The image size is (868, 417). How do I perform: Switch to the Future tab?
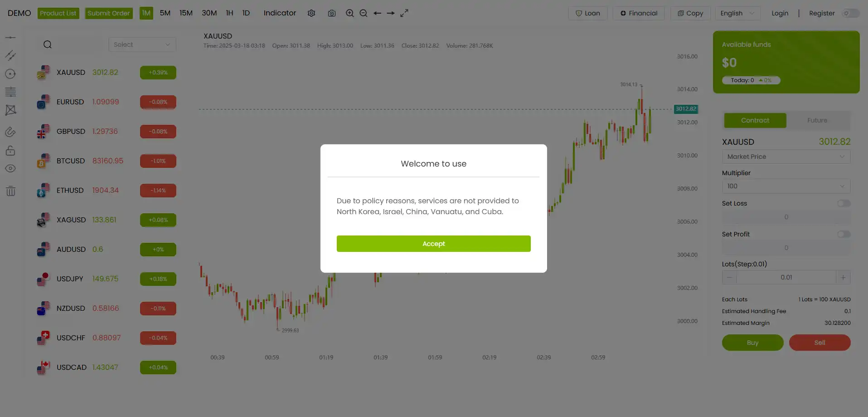click(817, 120)
